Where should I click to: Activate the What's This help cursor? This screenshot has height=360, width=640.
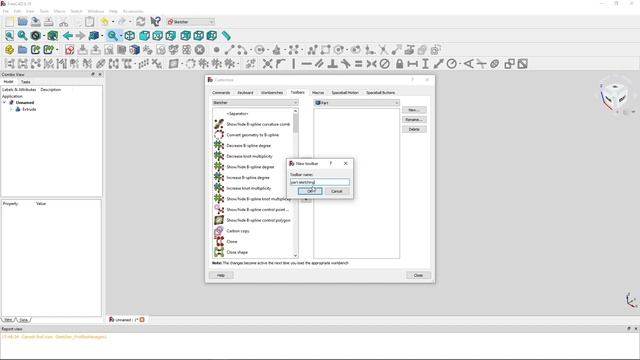pyautogui.click(x=156, y=22)
